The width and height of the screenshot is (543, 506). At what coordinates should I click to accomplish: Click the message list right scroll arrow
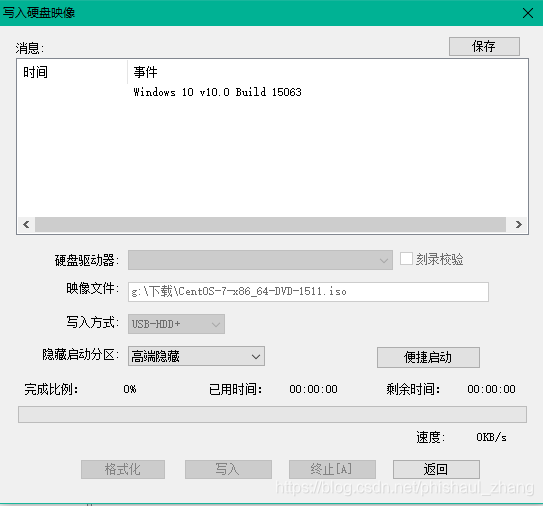[518, 224]
